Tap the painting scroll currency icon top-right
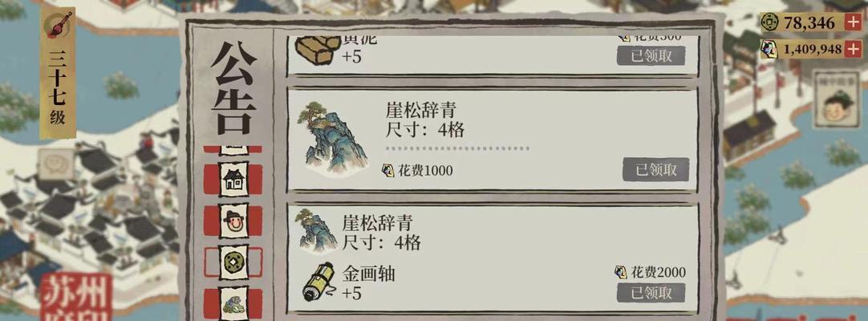This screenshot has height=321, width=868. (x=769, y=49)
